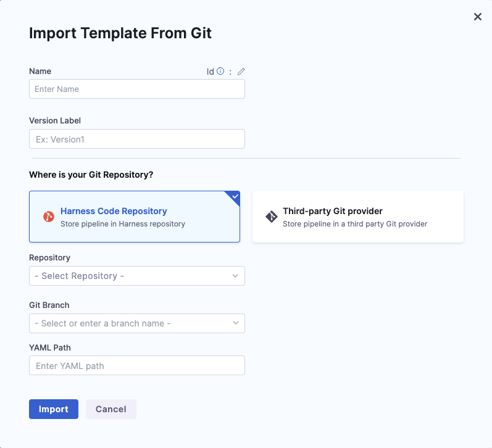Click the Third-party Git provider icon
The height and width of the screenshot is (448, 492).
(271, 217)
